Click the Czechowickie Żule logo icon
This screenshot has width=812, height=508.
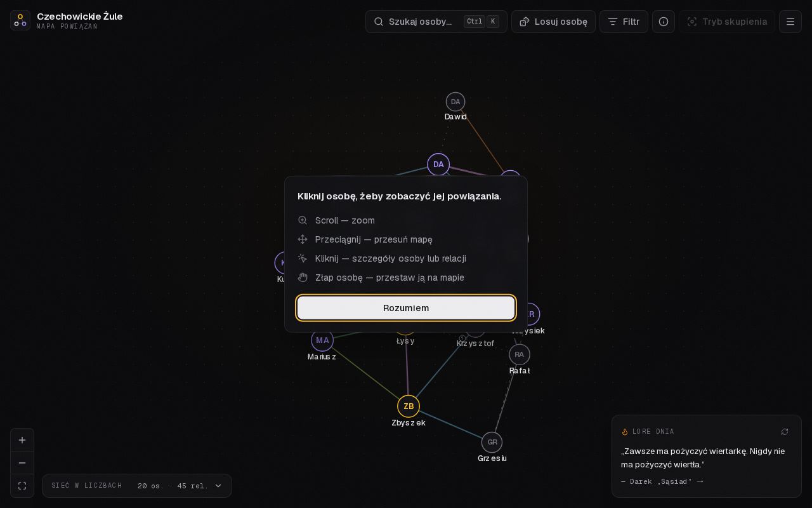pos(20,20)
